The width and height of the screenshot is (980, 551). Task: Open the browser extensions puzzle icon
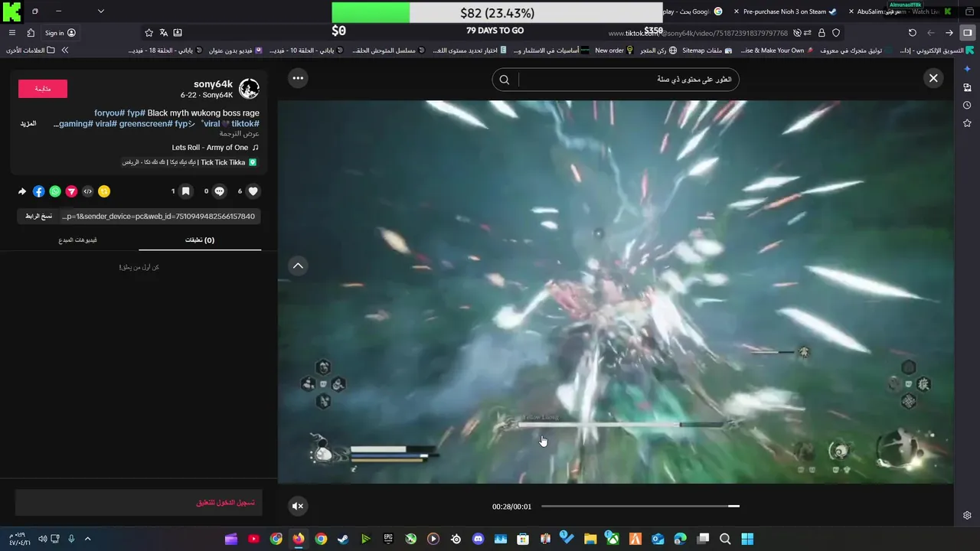point(31,33)
